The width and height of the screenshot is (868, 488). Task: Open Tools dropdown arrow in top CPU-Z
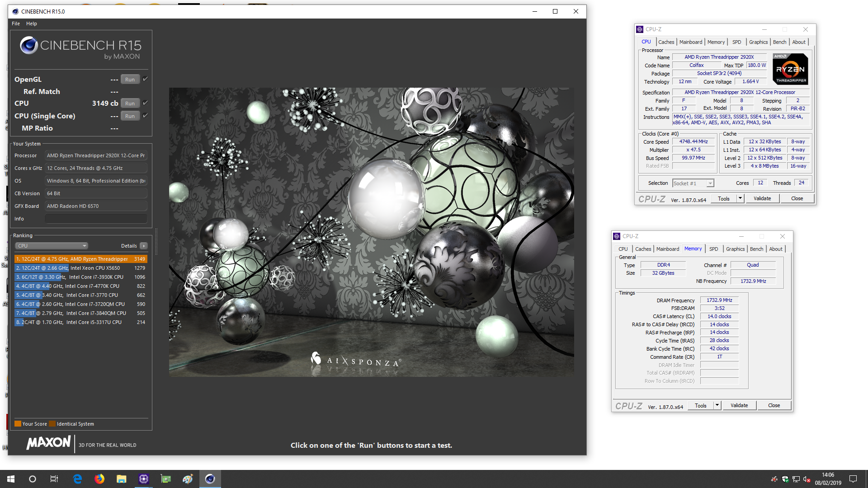(x=740, y=198)
